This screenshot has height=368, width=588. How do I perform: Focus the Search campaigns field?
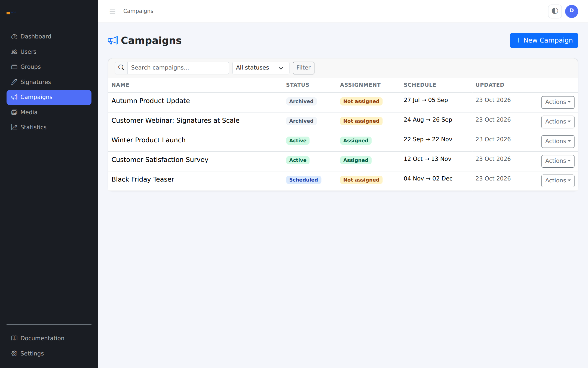pyautogui.click(x=178, y=68)
